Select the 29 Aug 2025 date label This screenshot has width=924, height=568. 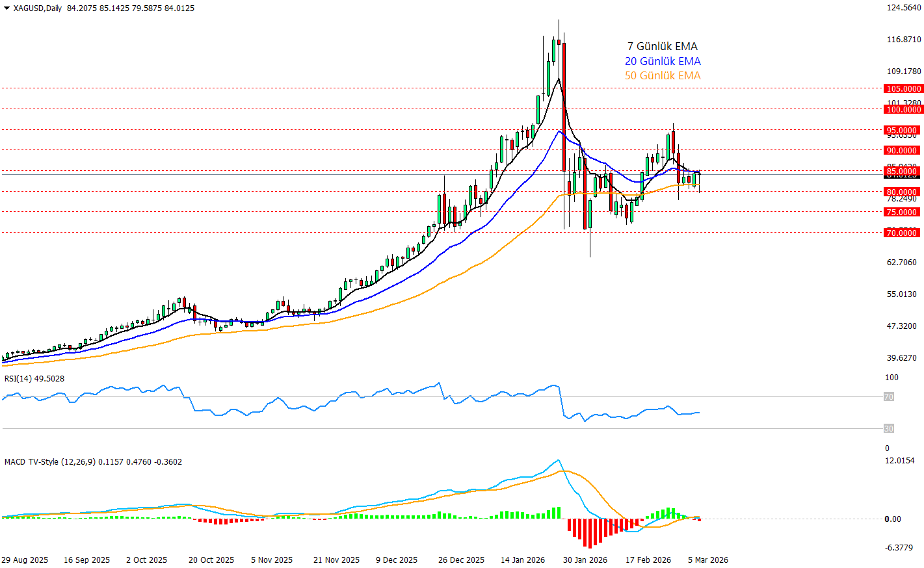pyautogui.click(x=25, y=560)
